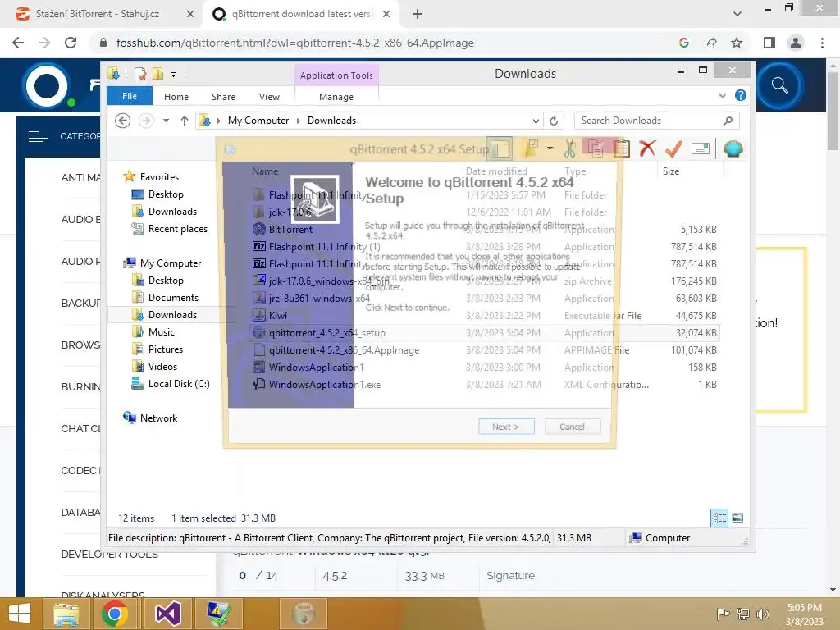Open Chrome three-dot menu
Image resolution: width=840 pixels, height=630 pixels.
pyautogui.click(x=822, y=43)
